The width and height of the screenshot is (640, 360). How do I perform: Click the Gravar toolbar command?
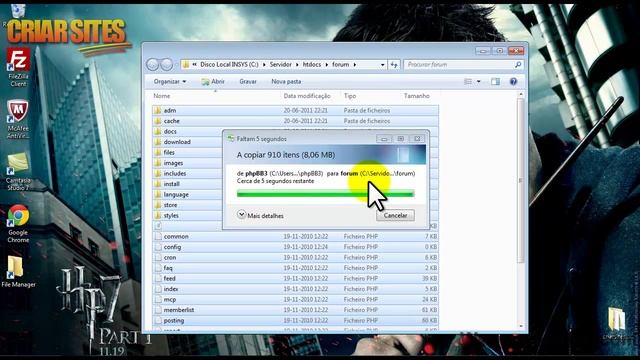tap(248, 82)
